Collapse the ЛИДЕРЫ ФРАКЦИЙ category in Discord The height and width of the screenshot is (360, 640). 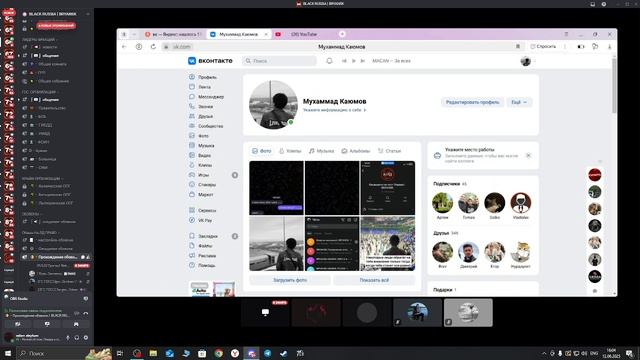click(39, 40)
